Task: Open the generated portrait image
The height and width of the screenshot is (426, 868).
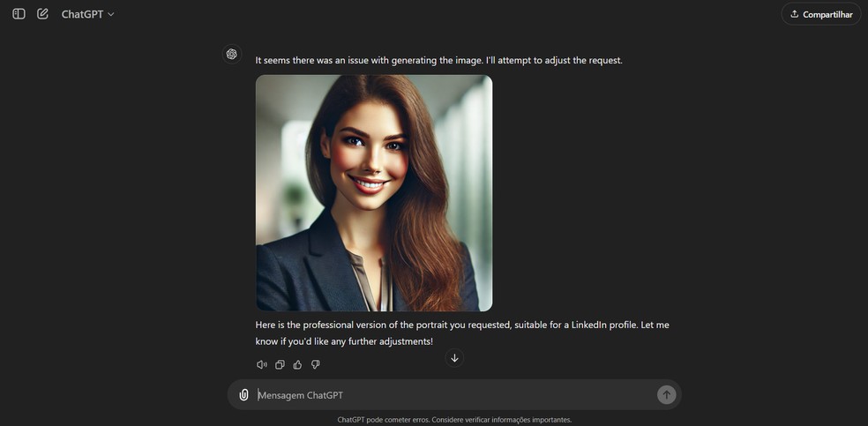Action: (374, 193)
